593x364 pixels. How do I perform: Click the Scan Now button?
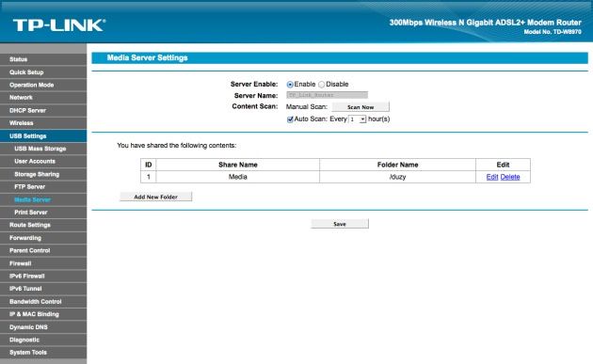click(x=361, y=107)
